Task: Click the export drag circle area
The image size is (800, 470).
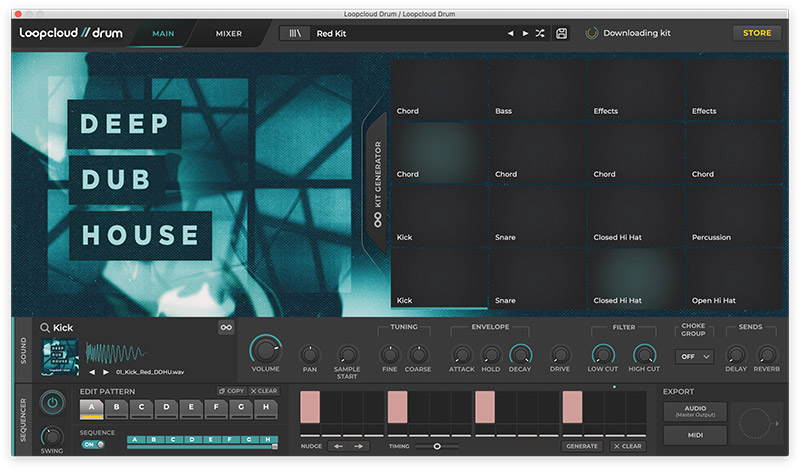Action: [755, 423]
